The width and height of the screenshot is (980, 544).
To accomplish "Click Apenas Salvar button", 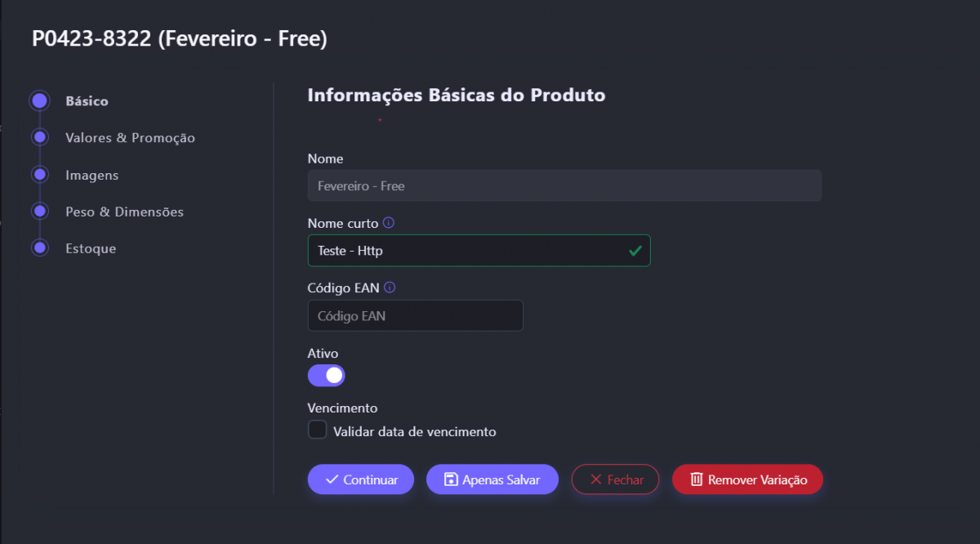I will (x=492, y=479).
